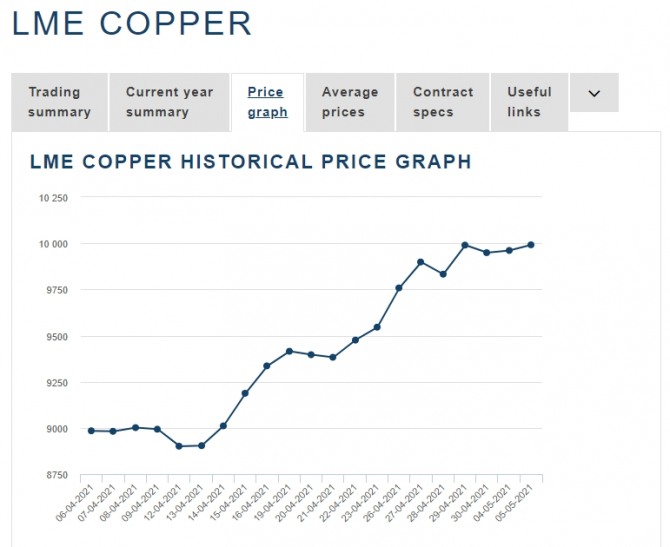Select the 15-04-2021 data point
This screenshot has width=670, height=547.
[245, 393]
